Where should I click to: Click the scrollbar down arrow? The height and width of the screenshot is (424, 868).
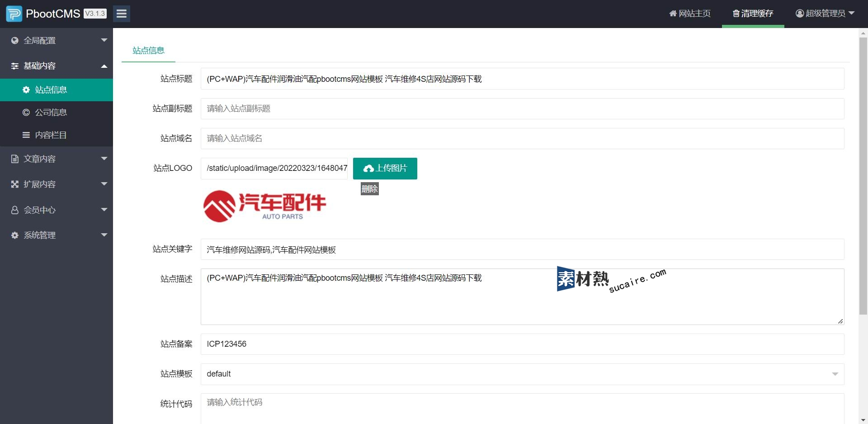point(863,420)
